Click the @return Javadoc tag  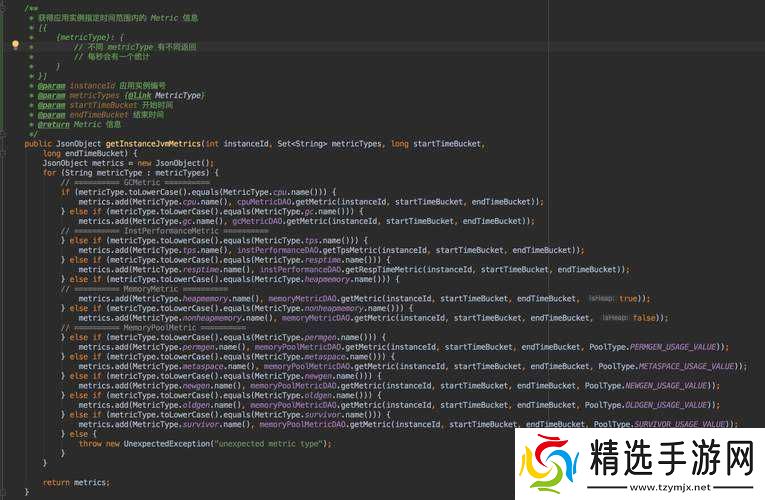tap(50, 124)
